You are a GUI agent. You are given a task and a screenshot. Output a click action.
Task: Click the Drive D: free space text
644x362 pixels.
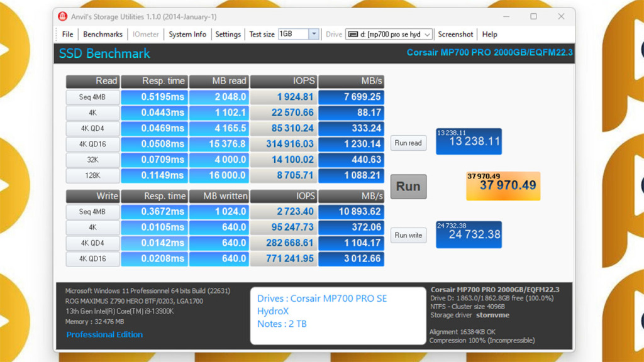click(492, 299)
